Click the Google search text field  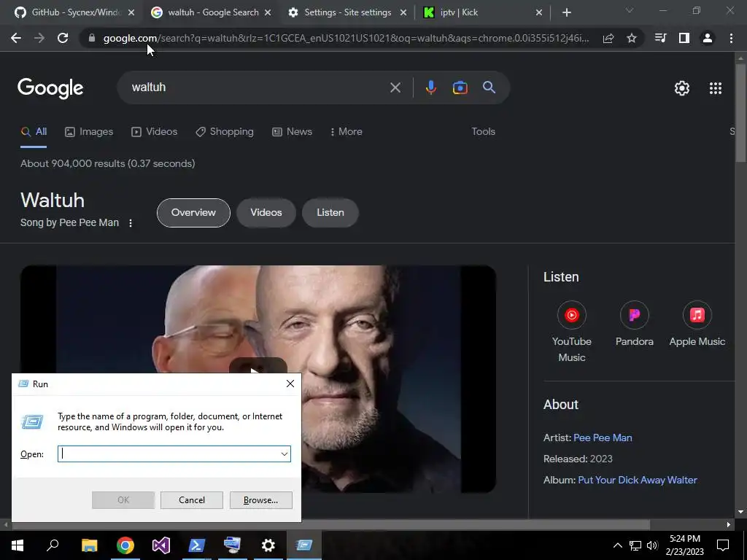pos(258,87)
